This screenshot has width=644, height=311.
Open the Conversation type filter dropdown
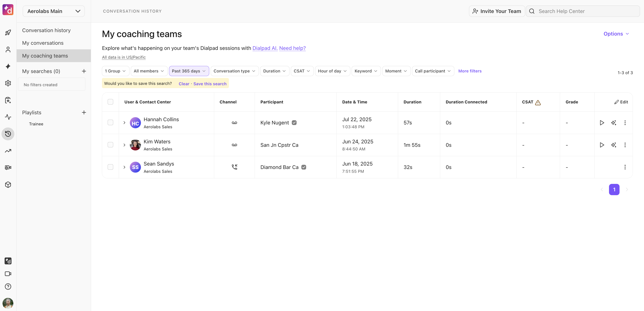(235, 71)
